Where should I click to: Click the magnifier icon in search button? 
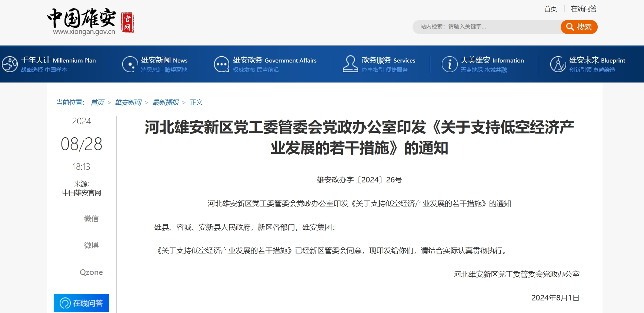[570, 27]
